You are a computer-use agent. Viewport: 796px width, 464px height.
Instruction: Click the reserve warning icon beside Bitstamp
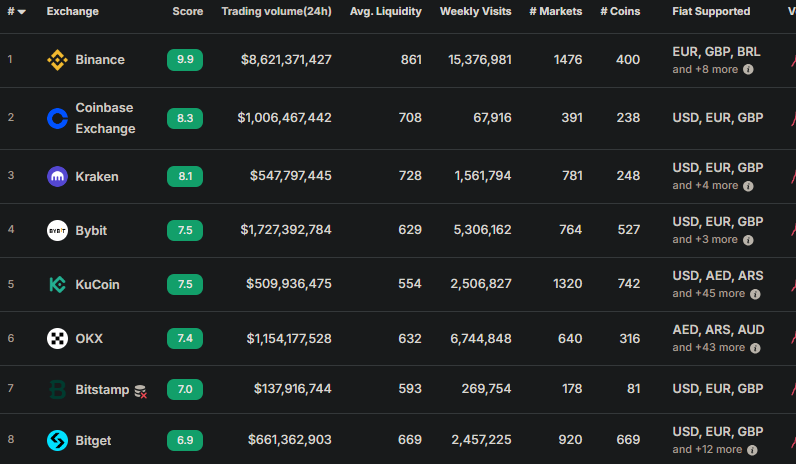tap(141, 391)
